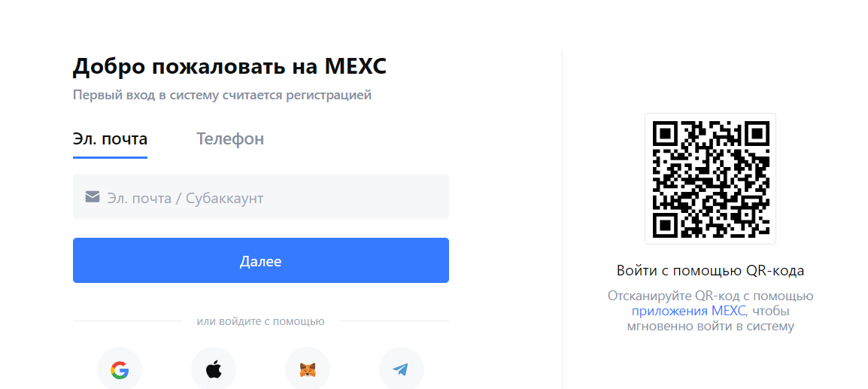
Task: Click the Добро пожаловать на MEXC heading
Action: [229, 66]
